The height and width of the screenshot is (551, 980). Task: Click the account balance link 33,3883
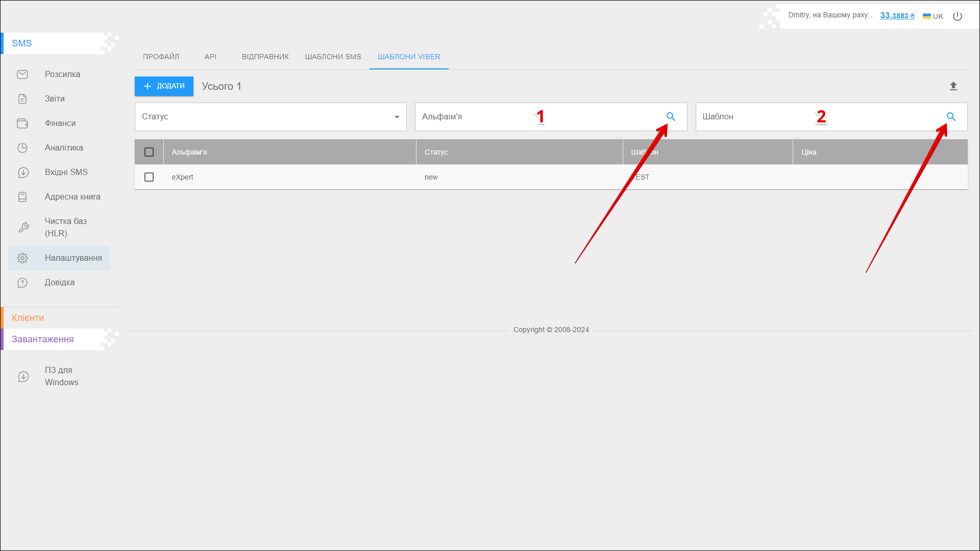pos(897,16)
